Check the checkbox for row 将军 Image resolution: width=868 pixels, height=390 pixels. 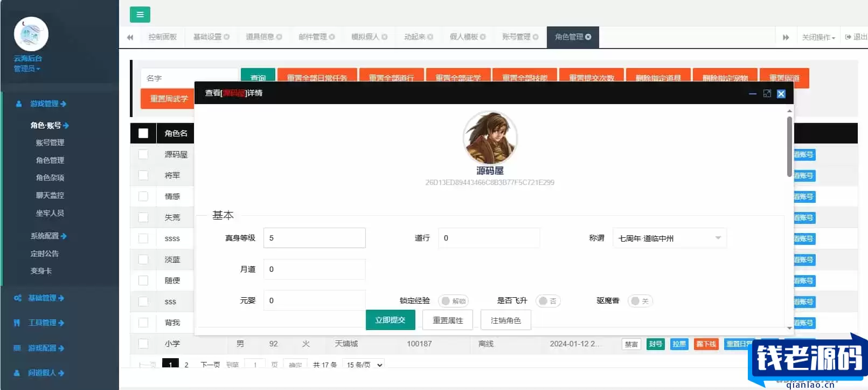click(143, 176)
